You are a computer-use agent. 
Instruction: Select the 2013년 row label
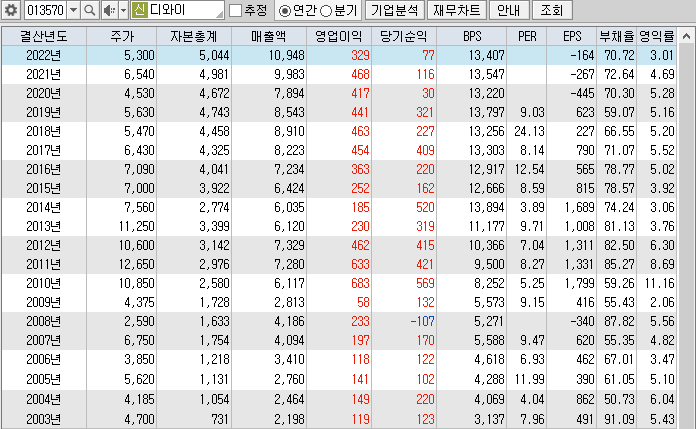coord(44,226)
